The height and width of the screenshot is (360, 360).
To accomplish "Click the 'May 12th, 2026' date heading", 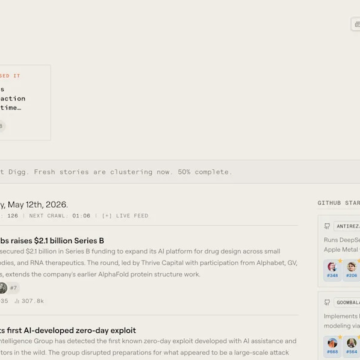I will coord(37,204).
